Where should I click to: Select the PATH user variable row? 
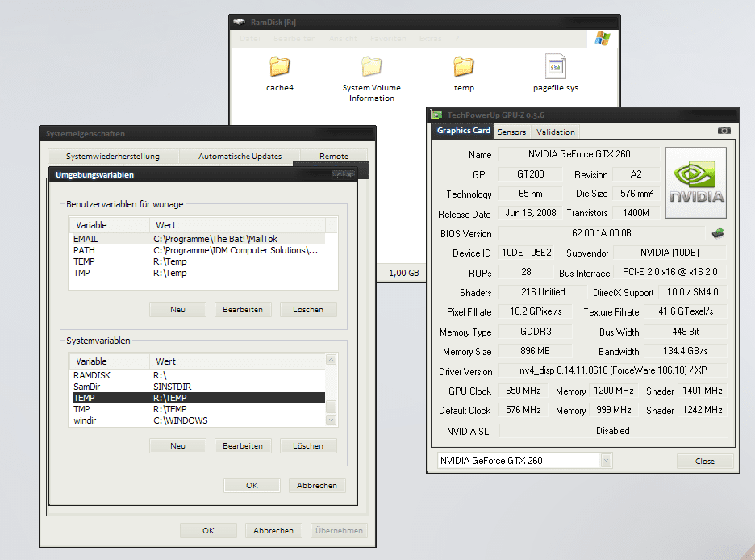click(x=198, y=250)
